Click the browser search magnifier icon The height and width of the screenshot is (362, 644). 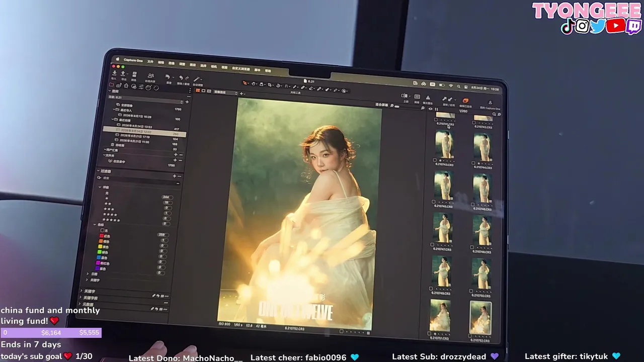click(494, 115)
